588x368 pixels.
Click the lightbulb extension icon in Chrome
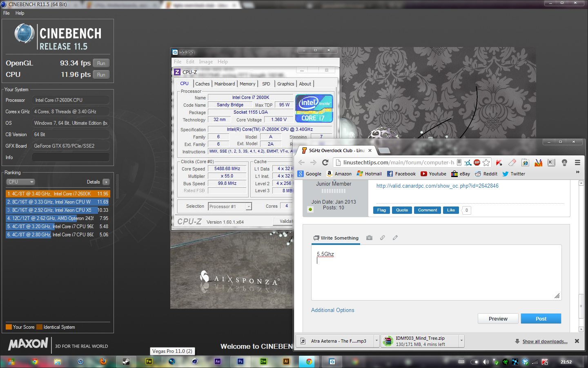(564, 162)
